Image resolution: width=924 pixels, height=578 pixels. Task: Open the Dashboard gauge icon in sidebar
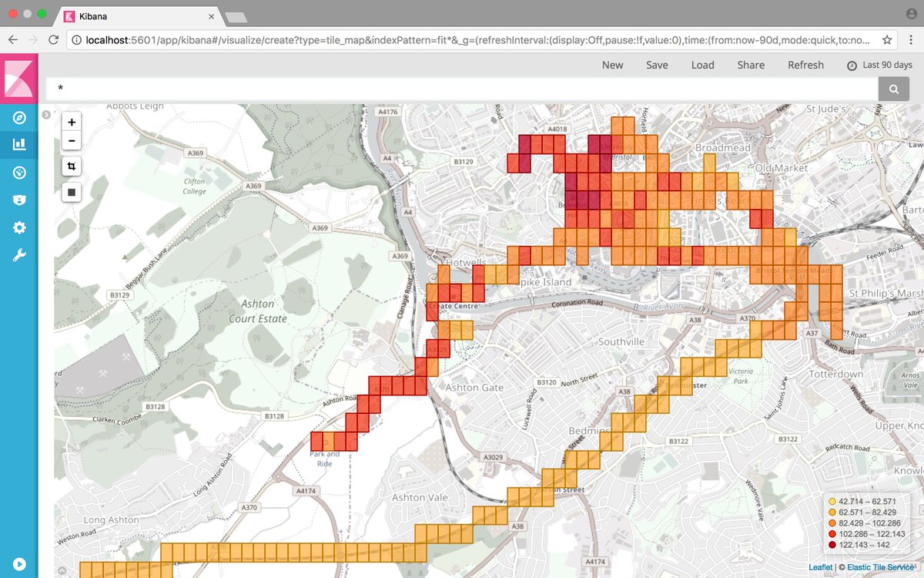click(19, 172)
